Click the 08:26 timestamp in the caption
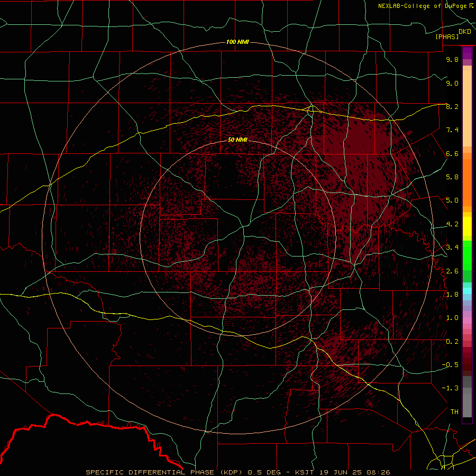Image resolution: width=476 pixels, height=476 pixels. [x=378, y=472]
